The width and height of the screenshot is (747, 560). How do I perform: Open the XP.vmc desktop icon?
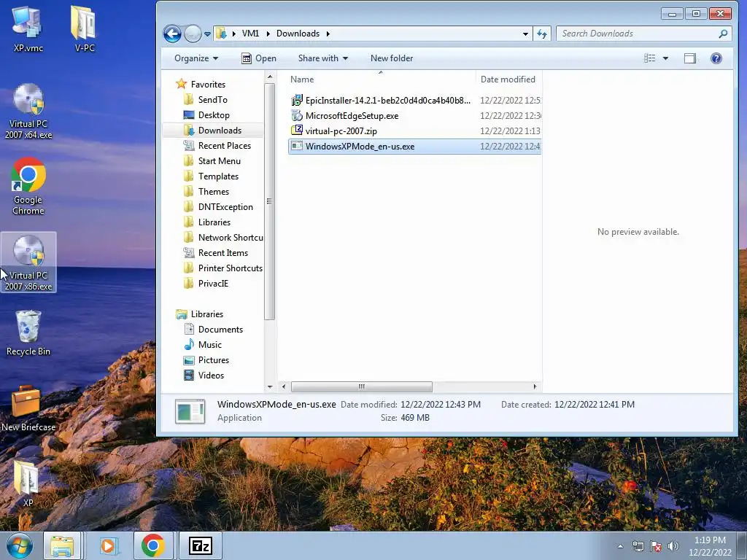click(28, 28)
